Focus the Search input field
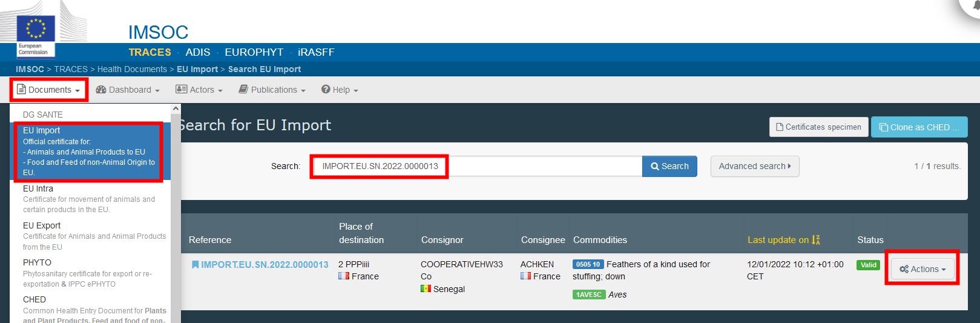 click(x=478, y=166)
